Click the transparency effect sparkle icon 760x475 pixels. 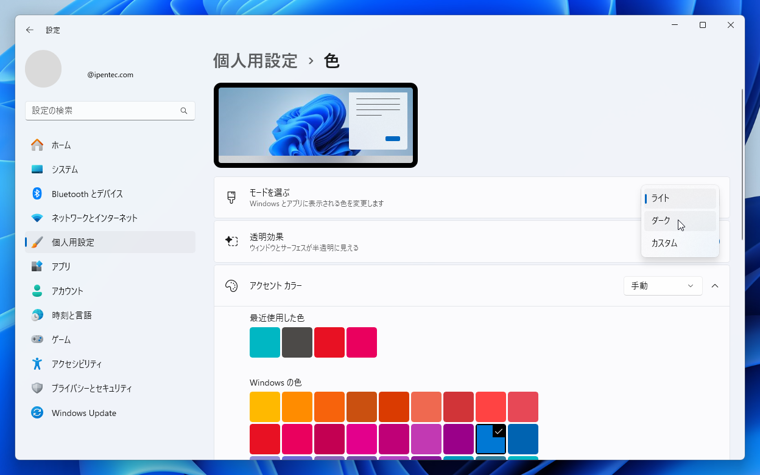(x=231, y=241)
